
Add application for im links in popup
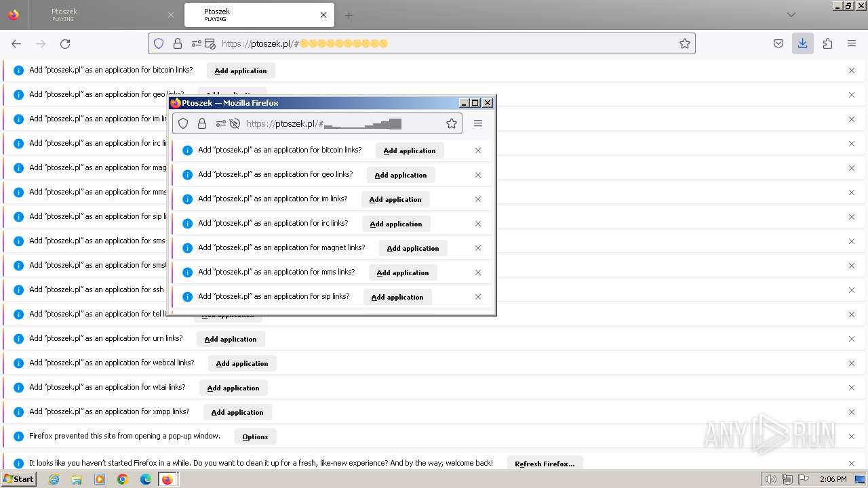point(395,199)
